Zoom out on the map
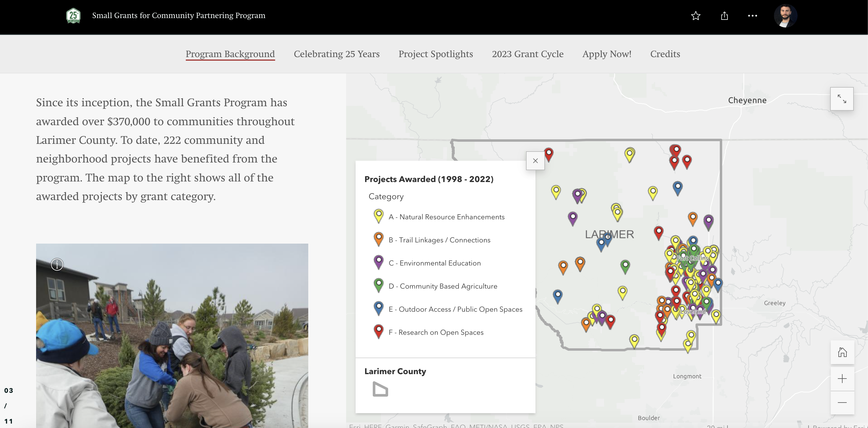The width and height of the screenshot is (868, 428). [x=842, y=402]
